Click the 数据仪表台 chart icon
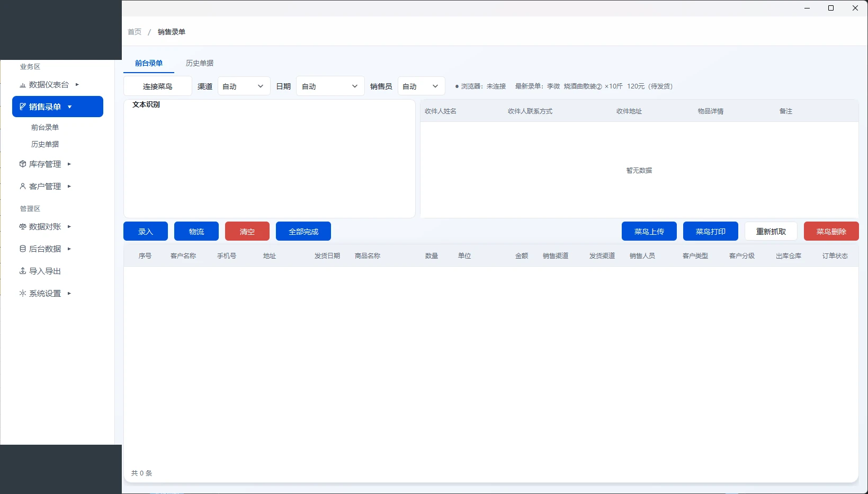Image resolution: width=868 pixels, height=494 pixels. pyautogui.click(x=23, y=85)
